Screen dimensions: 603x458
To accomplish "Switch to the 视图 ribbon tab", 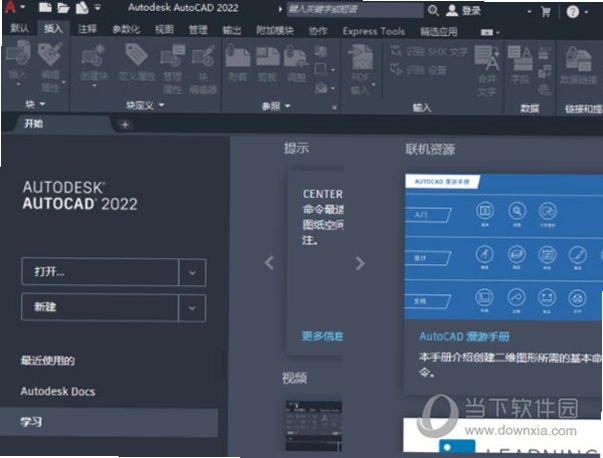I will 164,30.
